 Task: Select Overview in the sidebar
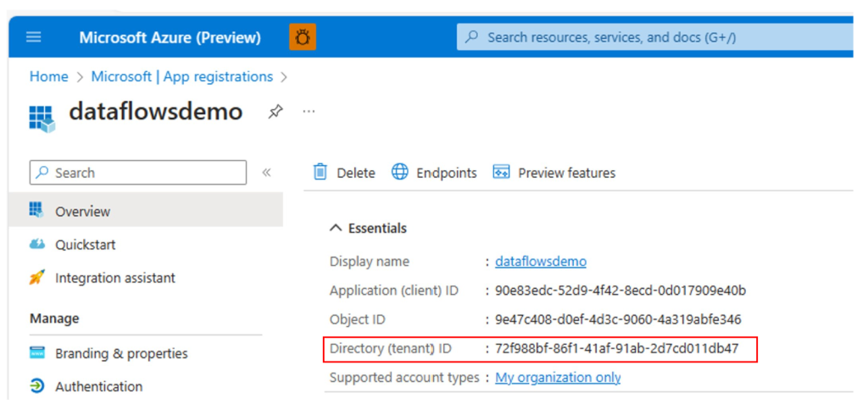tap(146, 210)
